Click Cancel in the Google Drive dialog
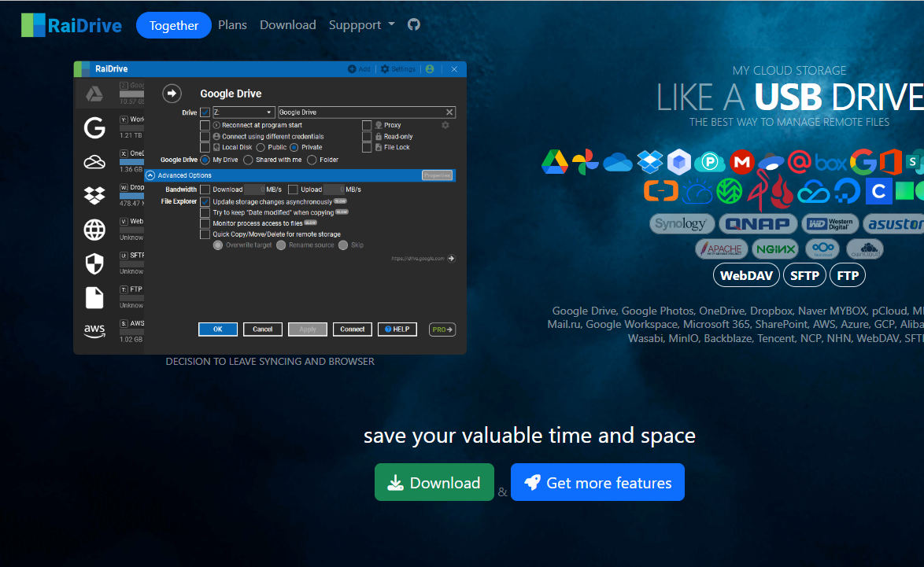The height and width of the screenshot is (567, 924). tap(263, 330)
